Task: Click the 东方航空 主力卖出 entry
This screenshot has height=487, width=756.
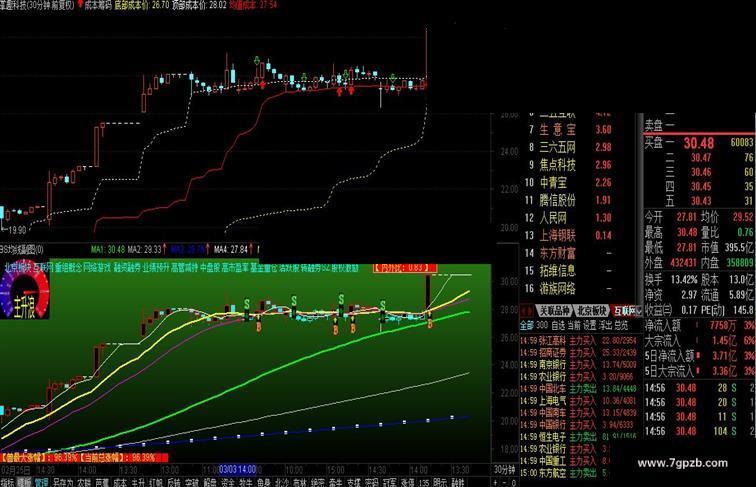Action: (565, 473)
